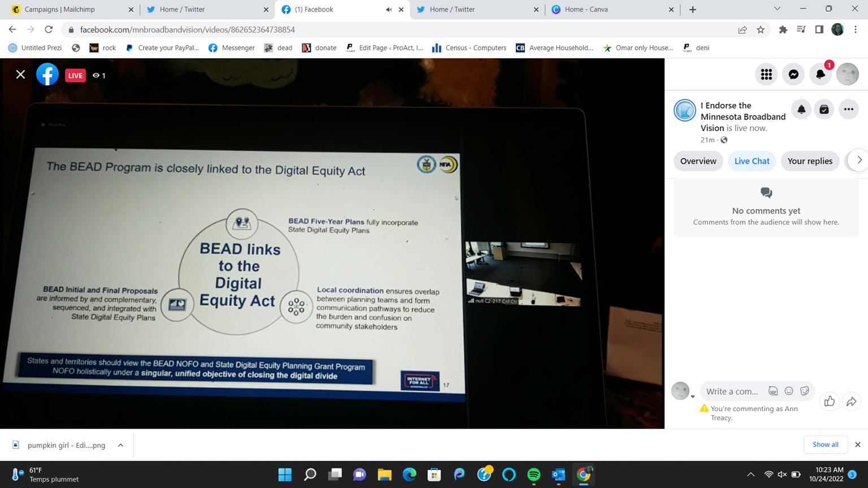Switch to the Your replies tab
This screenshot has width=868, height=488.
click(809, 161)
